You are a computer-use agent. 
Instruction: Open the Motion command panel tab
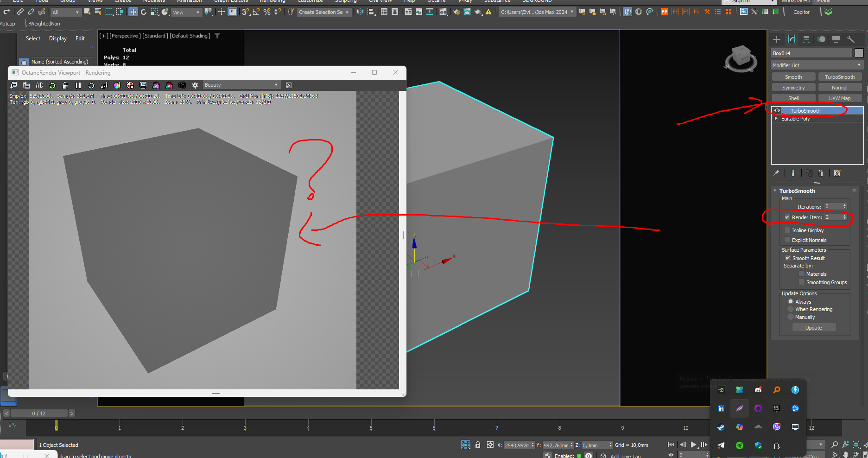pyautogui.click(x=821, y=39)
